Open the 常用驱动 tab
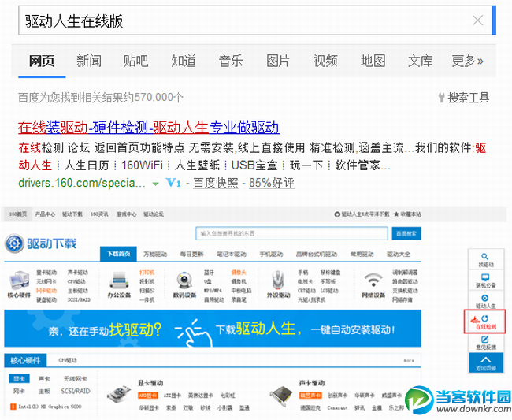The height and width of the screenshot is (420, 512). 362,254
